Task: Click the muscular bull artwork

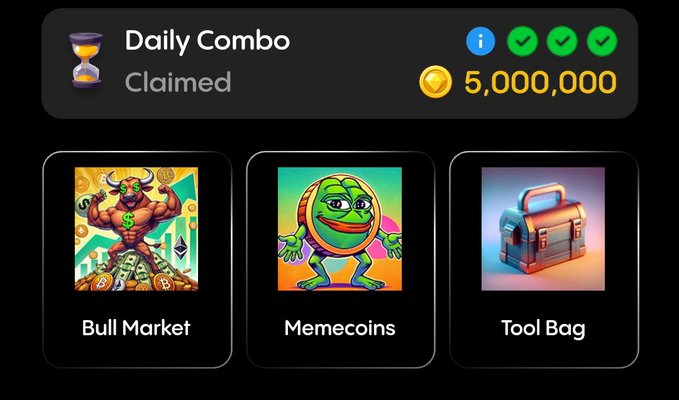Action: click(x=136, y=229)
